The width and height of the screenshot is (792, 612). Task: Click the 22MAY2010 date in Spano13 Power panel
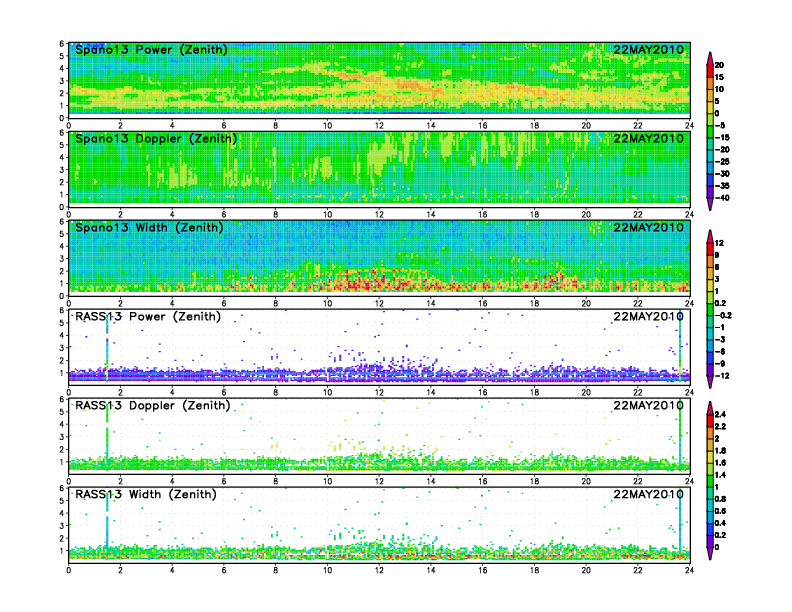coord(649,50)
